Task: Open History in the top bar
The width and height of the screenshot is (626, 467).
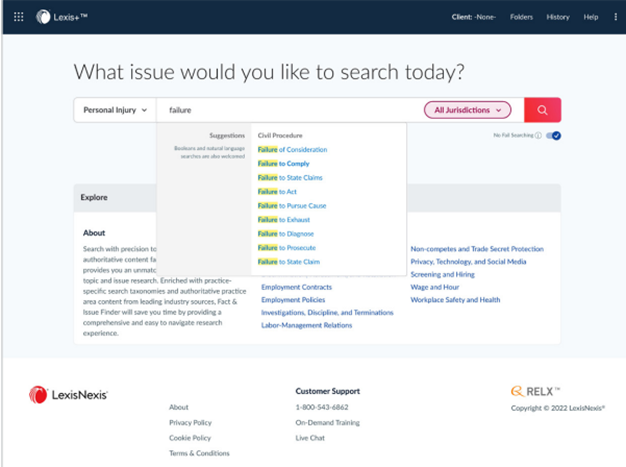Action: click(x=558, y=17)
